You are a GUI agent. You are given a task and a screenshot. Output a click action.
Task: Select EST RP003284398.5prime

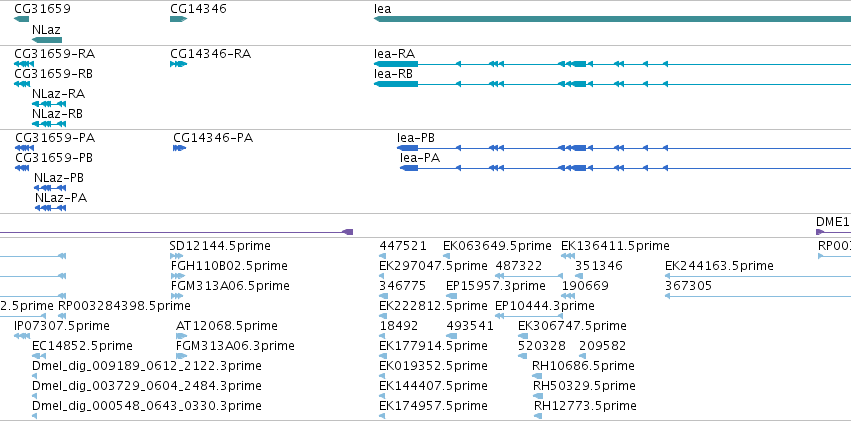click(124, 306)
